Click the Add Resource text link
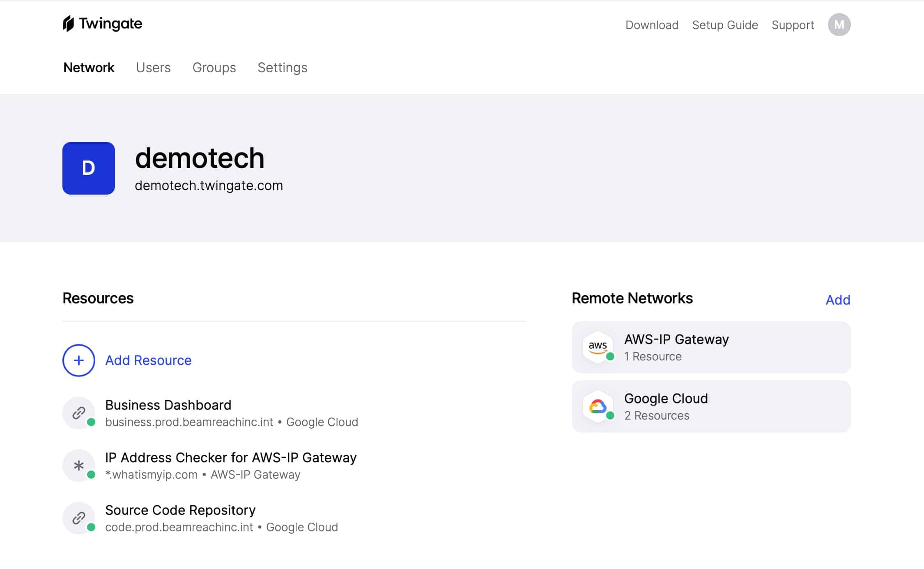This screenshot has height=569, width=924. [148, 360]
